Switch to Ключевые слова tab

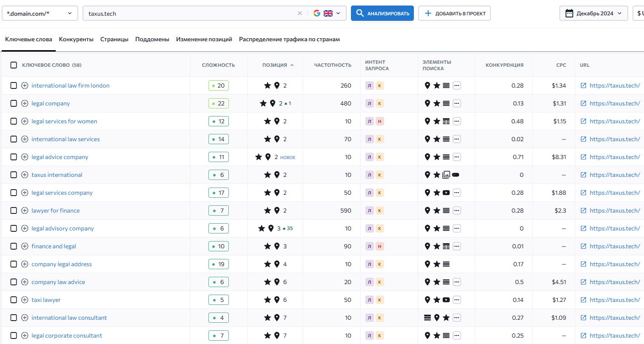(28, 39)
